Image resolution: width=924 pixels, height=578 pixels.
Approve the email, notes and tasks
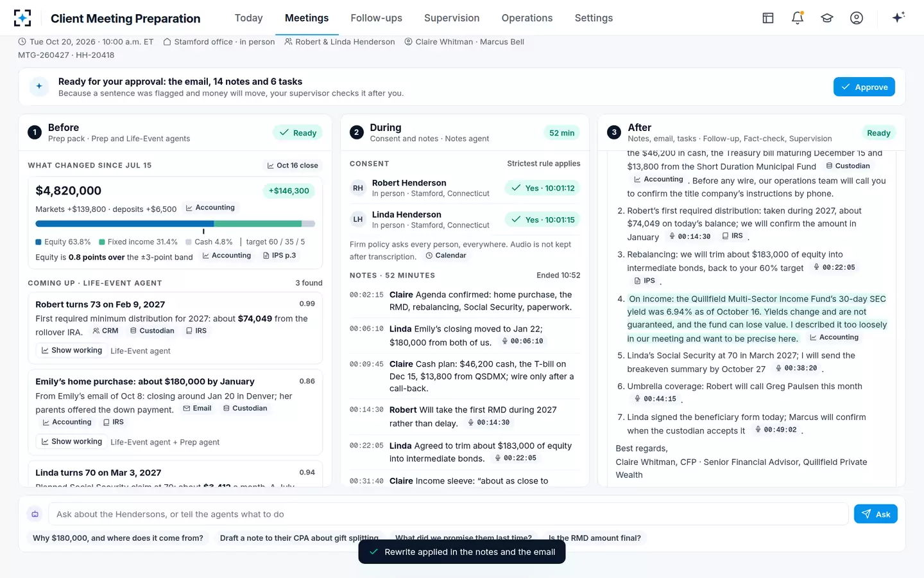864,87
